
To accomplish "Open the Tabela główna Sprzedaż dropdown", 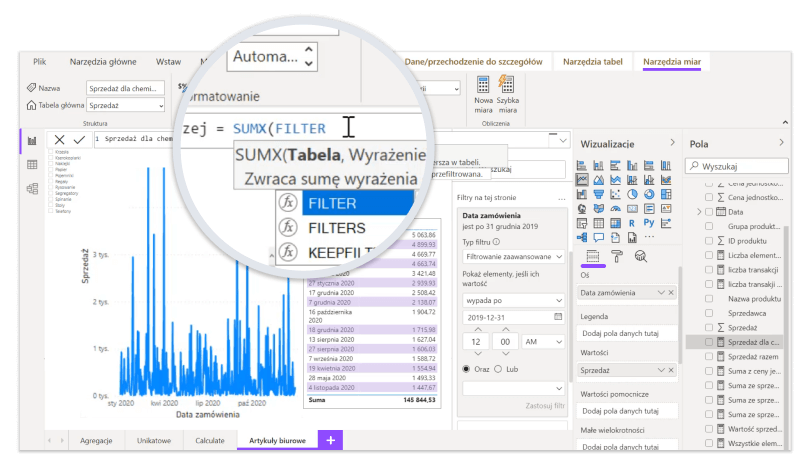I will (125, 105).
